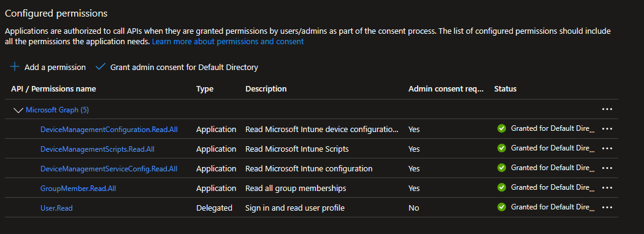Click No admin consent value for User.Read
This screenshot has height=234, width=644.
click(413, 208)
